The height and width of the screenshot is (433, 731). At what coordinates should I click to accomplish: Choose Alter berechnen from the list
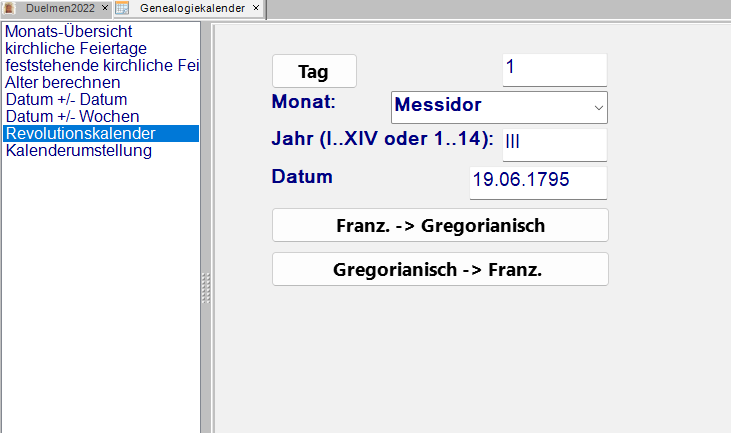click(63, 83)
